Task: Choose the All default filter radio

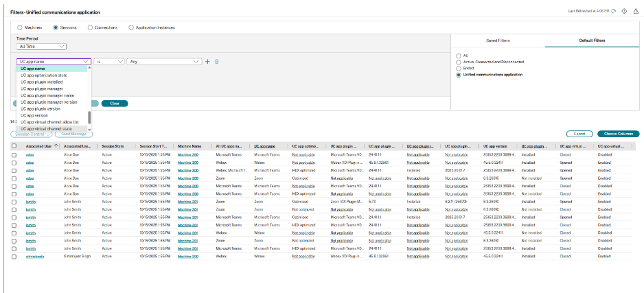Action: 459,56
